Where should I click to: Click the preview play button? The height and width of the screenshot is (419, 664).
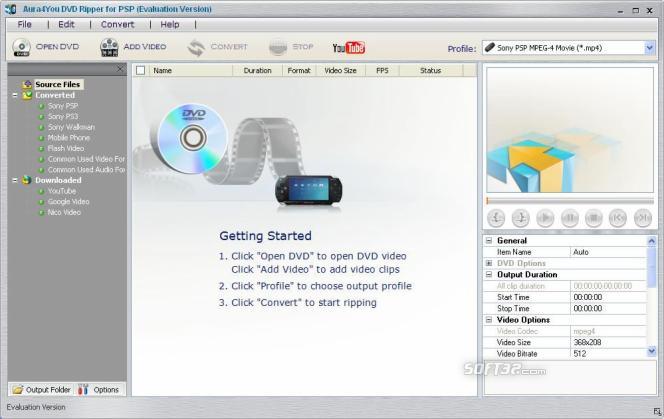[545, 218]
